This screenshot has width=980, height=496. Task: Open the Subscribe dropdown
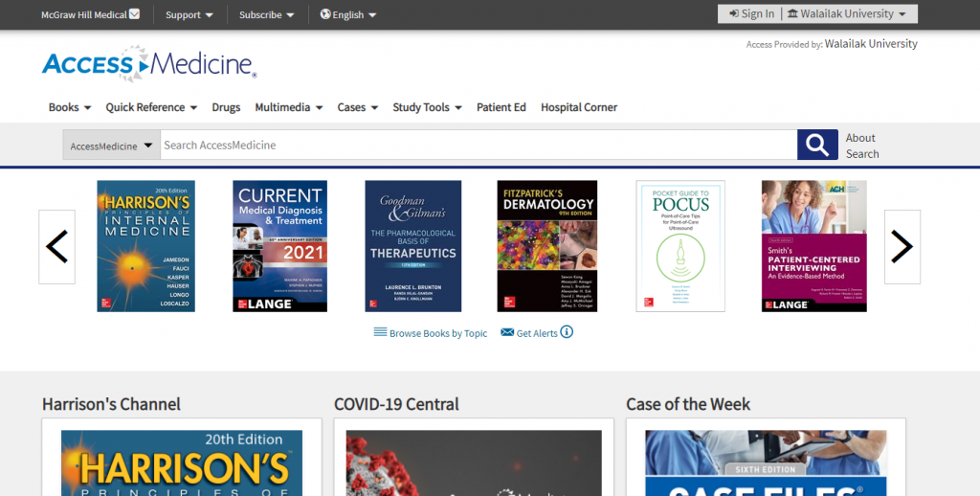266,14
